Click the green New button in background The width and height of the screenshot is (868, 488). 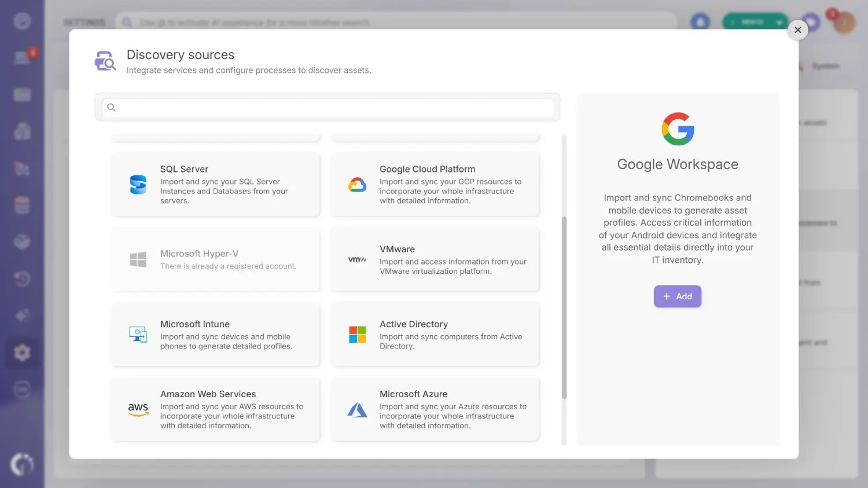tap(755, 22)
